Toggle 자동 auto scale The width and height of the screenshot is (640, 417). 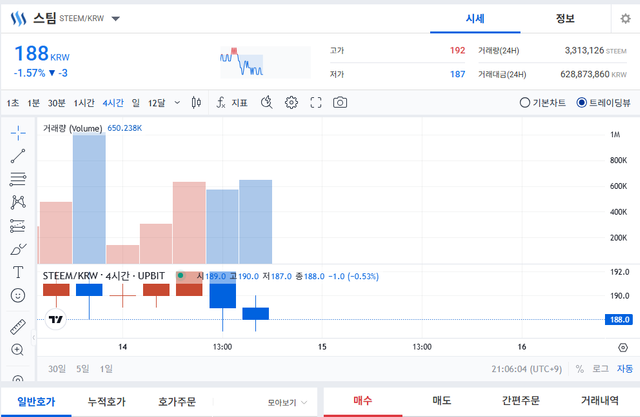624,369
